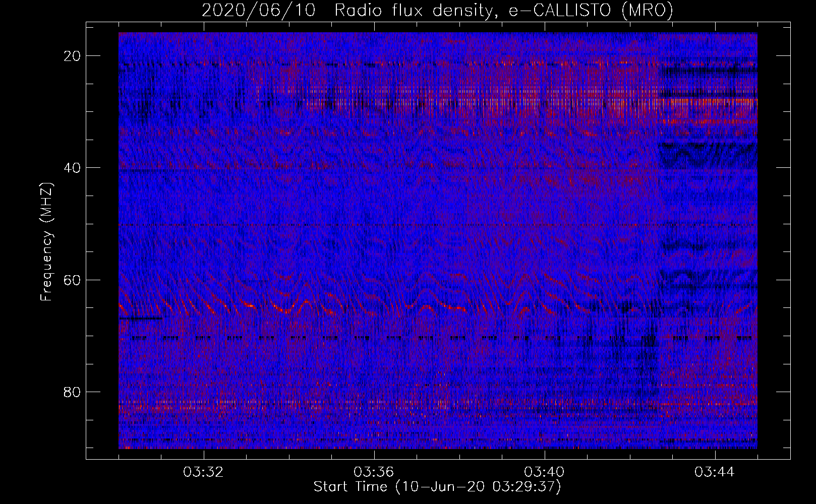Click the 'Start Time (10-Jun-20 03:29:37)' x-axis label
816x504 pixels.
point(437,487)
